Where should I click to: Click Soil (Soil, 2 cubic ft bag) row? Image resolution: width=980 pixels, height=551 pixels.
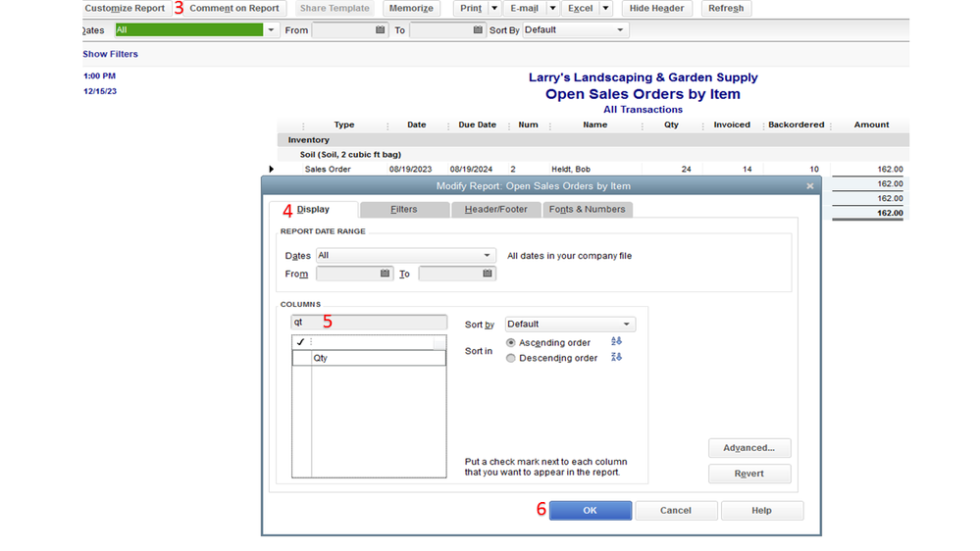(x=350, y=154)
